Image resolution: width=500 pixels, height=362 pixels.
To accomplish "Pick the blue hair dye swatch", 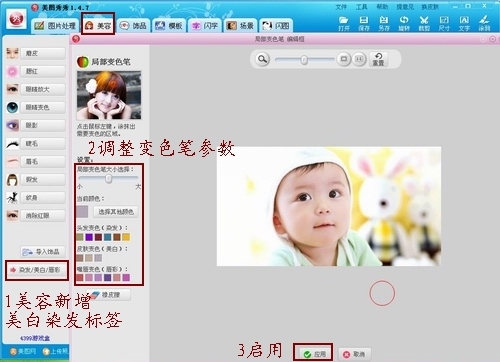I will click(x=107, y=237).
